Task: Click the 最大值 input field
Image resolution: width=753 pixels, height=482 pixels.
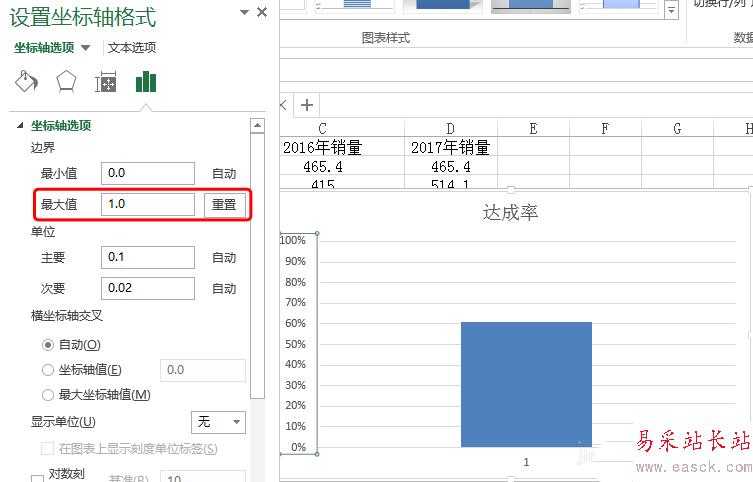Action: click(148, 205)
